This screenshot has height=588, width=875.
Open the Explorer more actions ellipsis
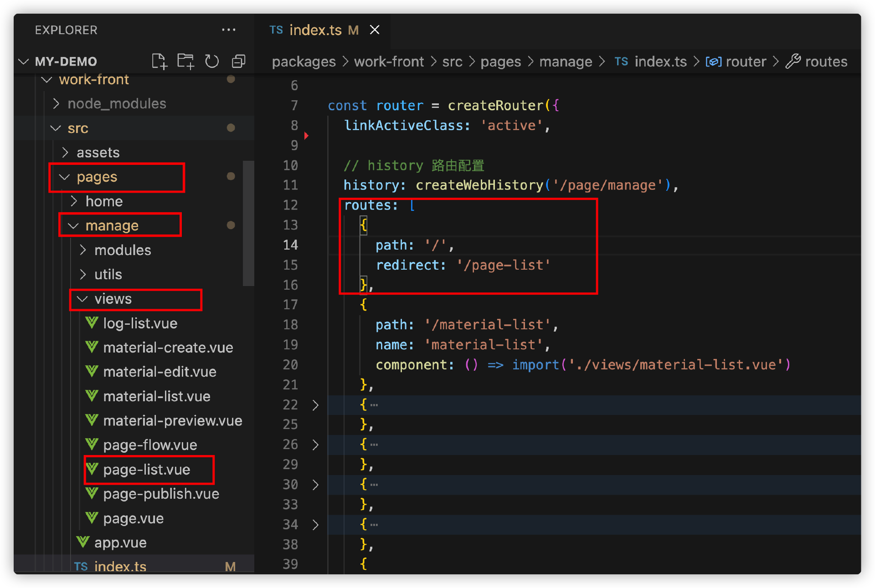228,30
